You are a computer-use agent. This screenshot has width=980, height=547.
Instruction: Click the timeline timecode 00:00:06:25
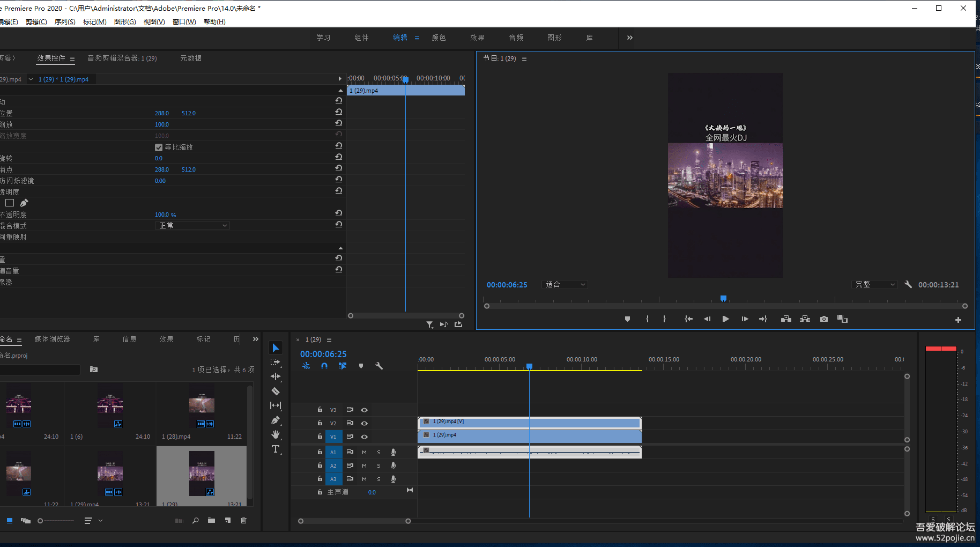[323, 354]
